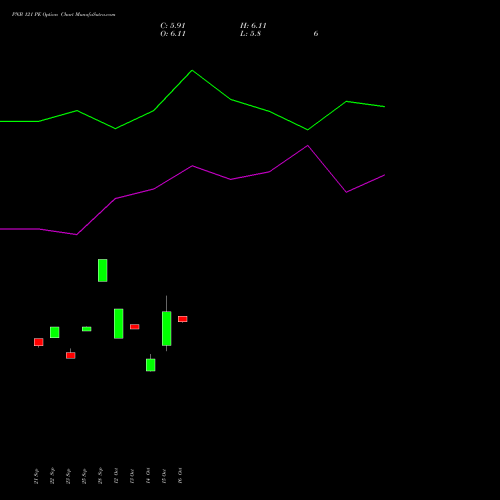
Task: Click the first red candlestick on the left
Action: tap(39, 342)
